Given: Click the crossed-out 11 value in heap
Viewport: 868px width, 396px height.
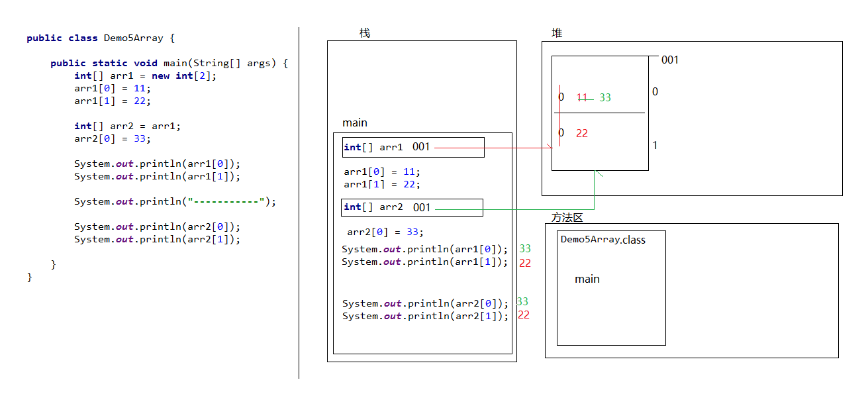Looking at the screenshot, I should click(582, 97).
